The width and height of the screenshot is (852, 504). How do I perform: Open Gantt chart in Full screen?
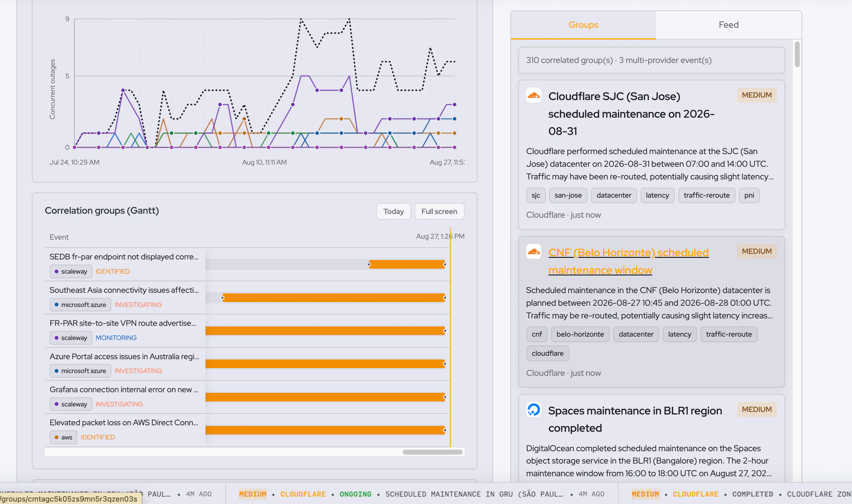[x=439, y=211]
